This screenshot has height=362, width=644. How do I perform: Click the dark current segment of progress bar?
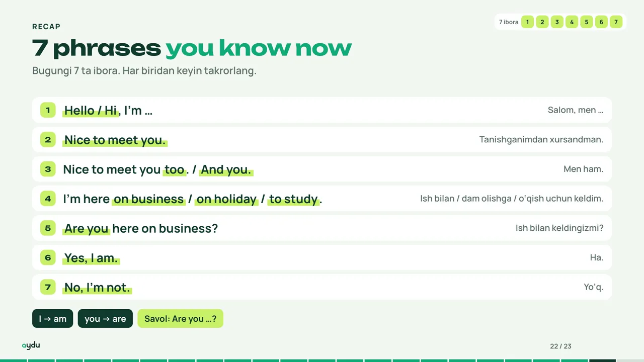[602, 360]
